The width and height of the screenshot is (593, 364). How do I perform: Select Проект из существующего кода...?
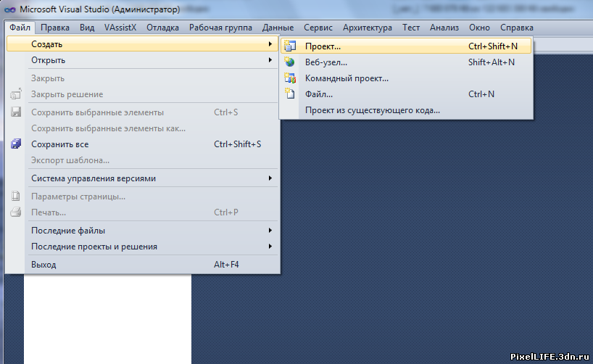coord(406,110)
